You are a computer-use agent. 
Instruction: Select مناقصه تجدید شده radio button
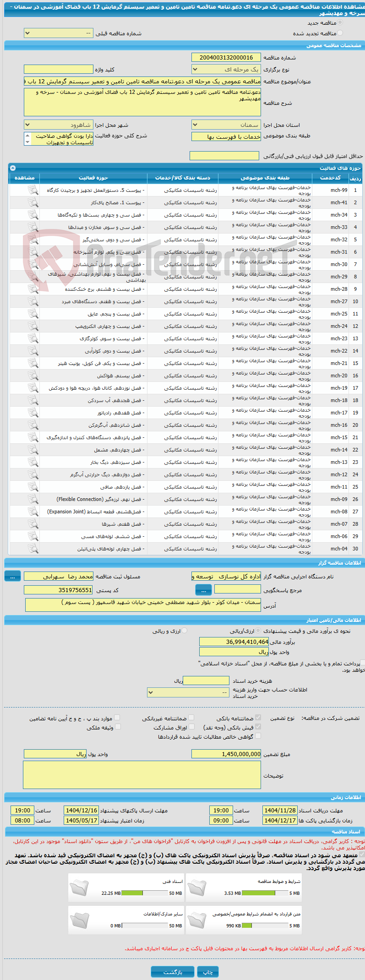tap(340, 33)
